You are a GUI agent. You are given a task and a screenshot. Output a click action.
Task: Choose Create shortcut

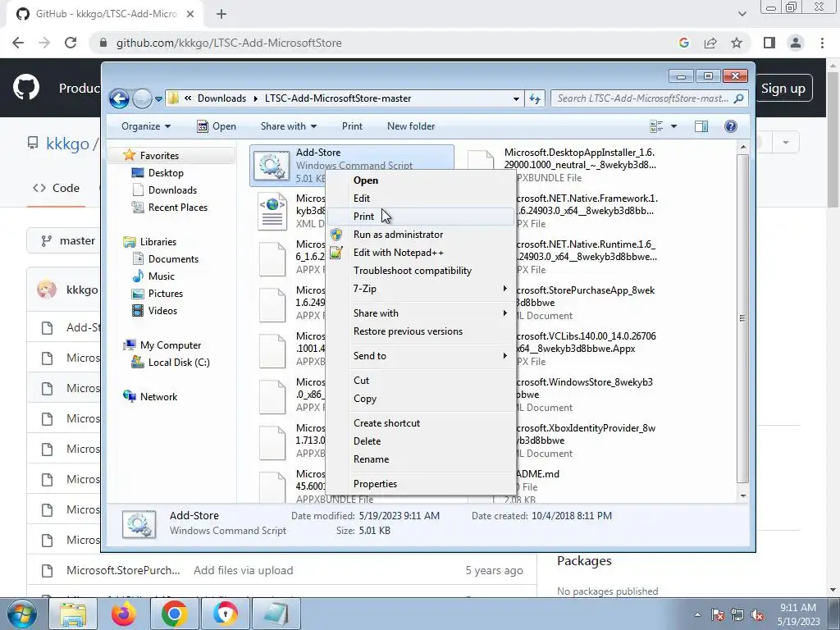[x=420, y=423]
